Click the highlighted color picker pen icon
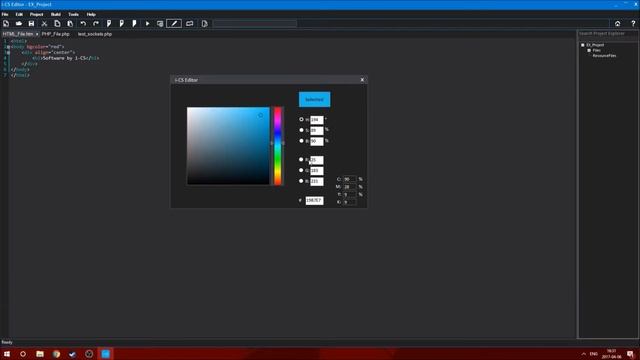The height and width of the screenshot is (360, 640). point(174,24)
